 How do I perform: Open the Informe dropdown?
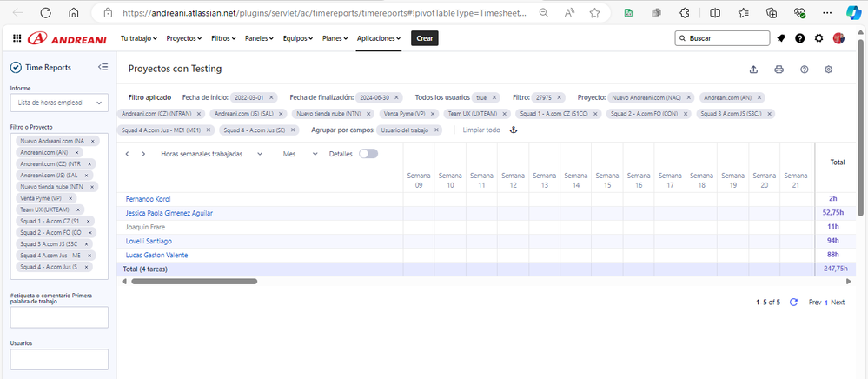[x=59, y=103]
